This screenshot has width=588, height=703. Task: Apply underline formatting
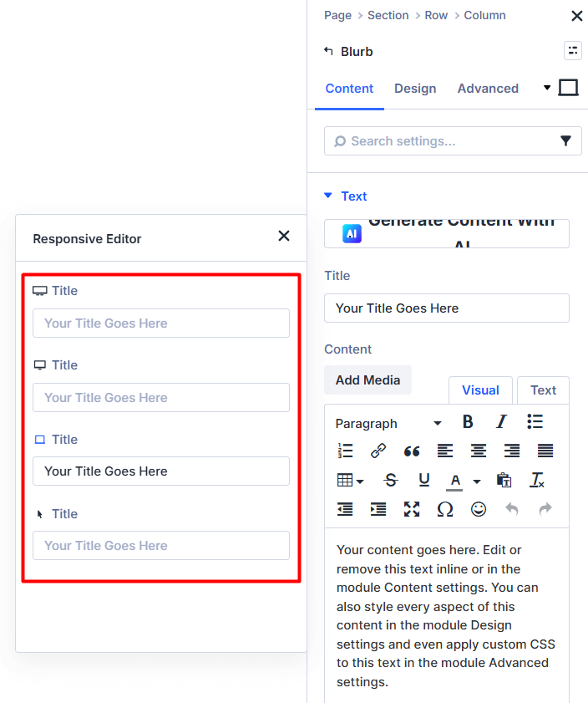click(423, 480)
